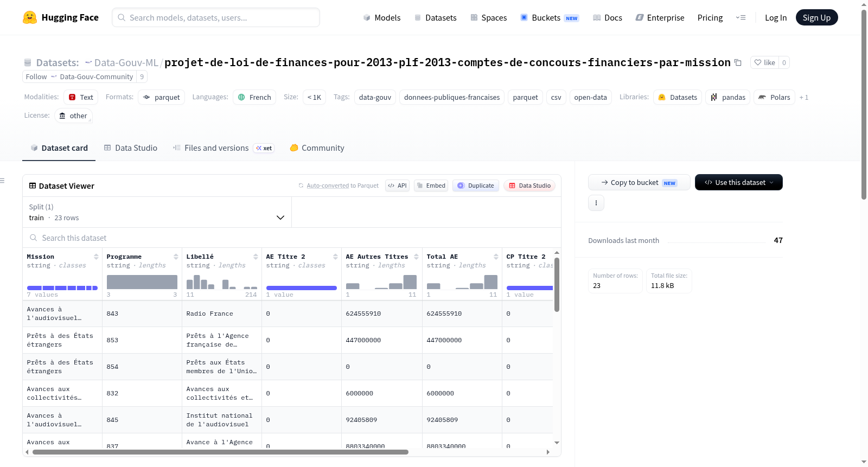
Task: Click the data-gouv tag
Action: [375, 97]
